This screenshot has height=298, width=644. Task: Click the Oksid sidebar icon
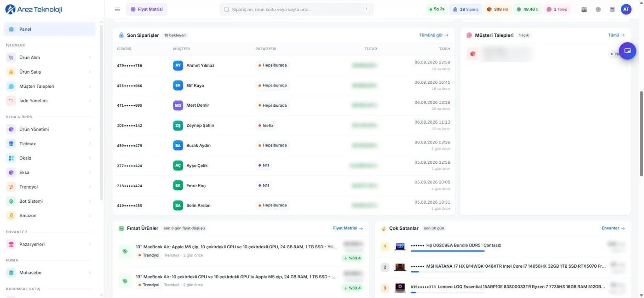tap(11, 158)
